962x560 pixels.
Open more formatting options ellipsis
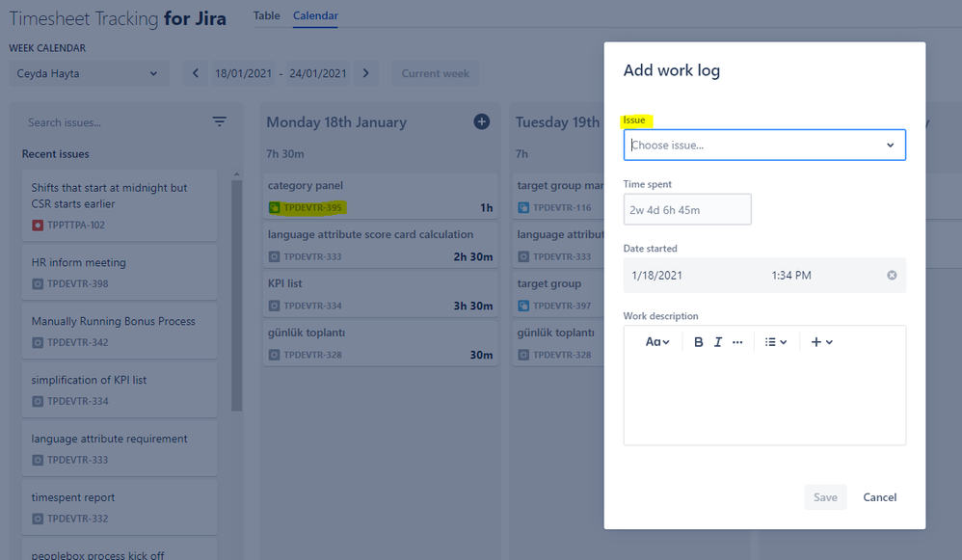(x=737, y=341)
